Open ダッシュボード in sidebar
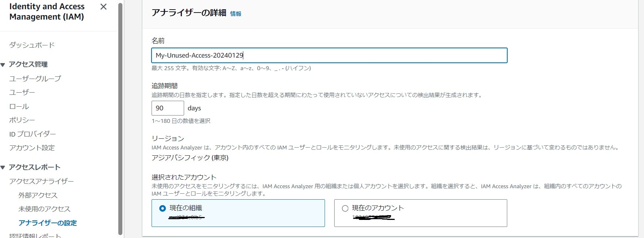 (x=32, y=45)
